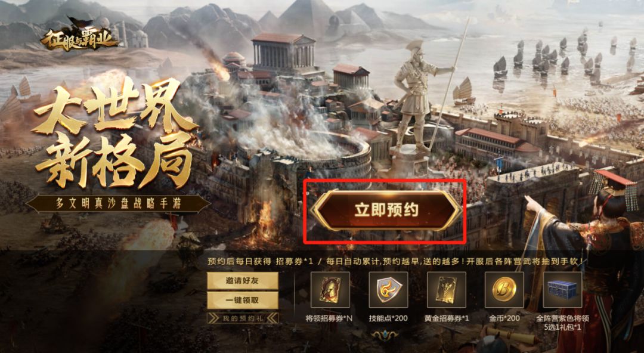Open the 我的预约礼 link
The width and height of the screenshot is (644, 353).
[x=242, y=318]
